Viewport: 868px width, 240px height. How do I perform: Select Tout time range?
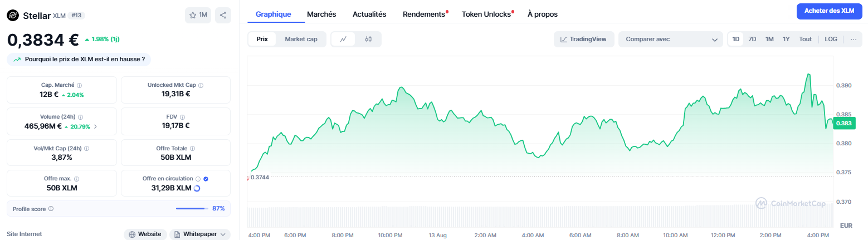coord(805,39)
